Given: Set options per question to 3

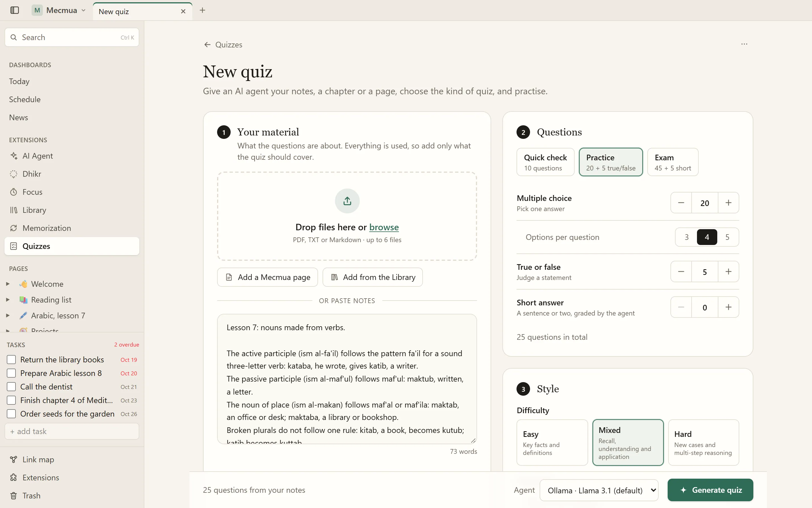Looking at the screenshot, I should 687,237.
